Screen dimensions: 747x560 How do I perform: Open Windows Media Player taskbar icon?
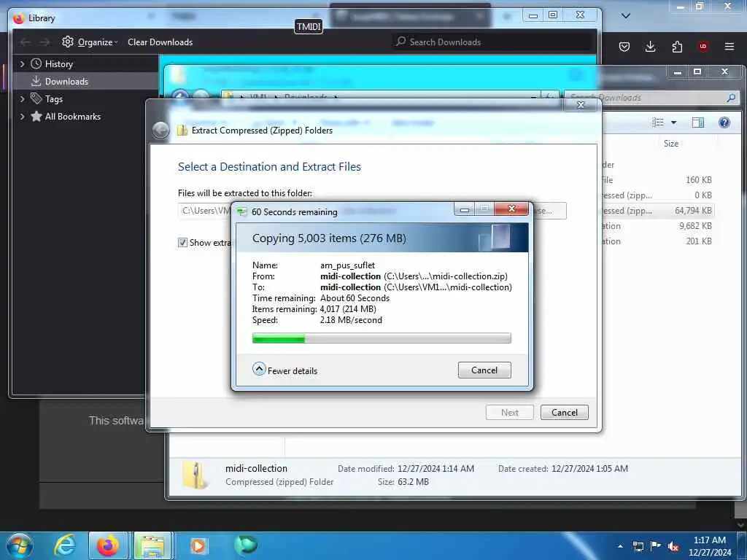pyautogui.click(x=198, y=545)
